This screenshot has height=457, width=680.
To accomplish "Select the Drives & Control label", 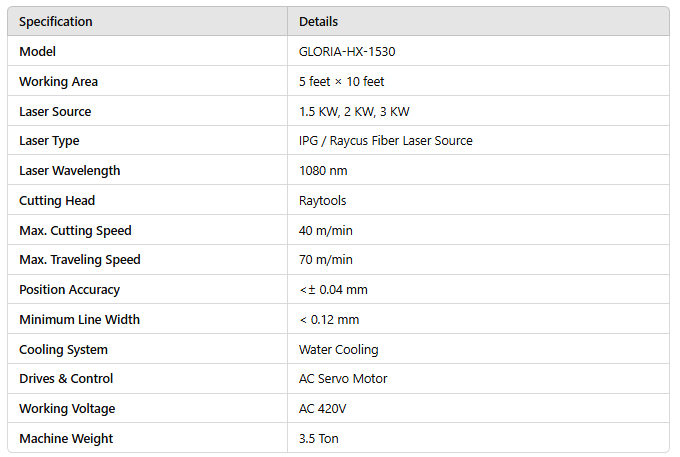I will [x=66, y=379].
